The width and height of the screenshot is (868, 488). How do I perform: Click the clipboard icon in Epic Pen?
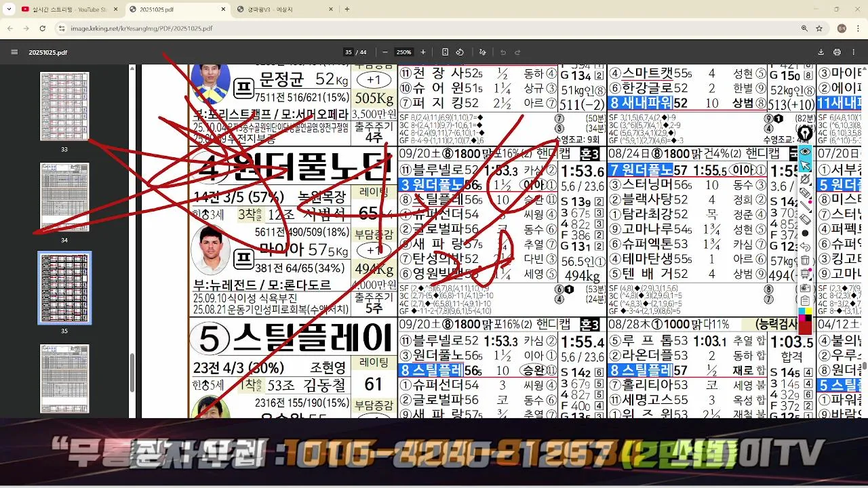805,300
